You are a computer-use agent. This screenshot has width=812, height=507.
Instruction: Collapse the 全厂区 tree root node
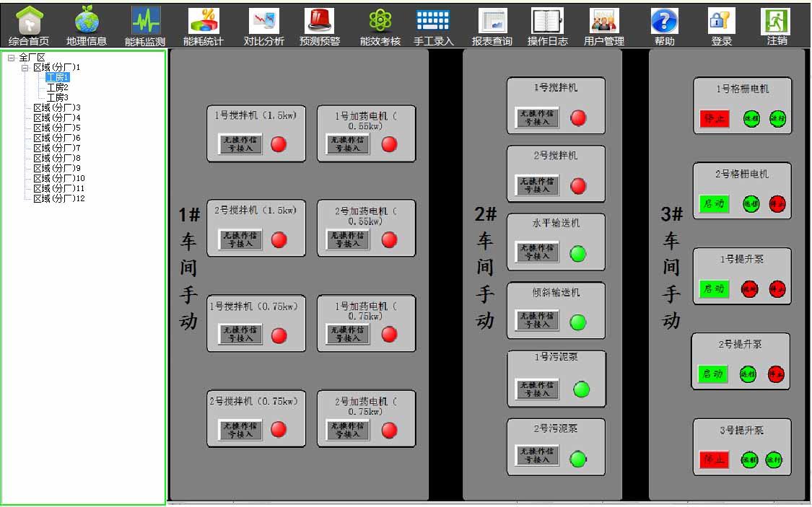point(12,58)
